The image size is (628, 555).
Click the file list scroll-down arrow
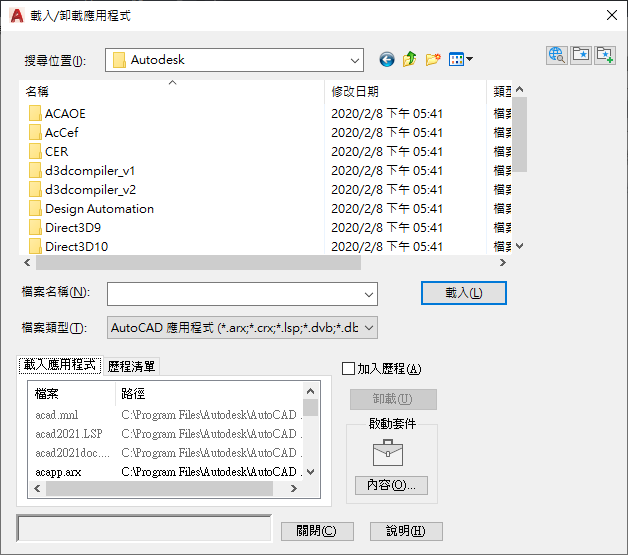click(x=519, y=246)
